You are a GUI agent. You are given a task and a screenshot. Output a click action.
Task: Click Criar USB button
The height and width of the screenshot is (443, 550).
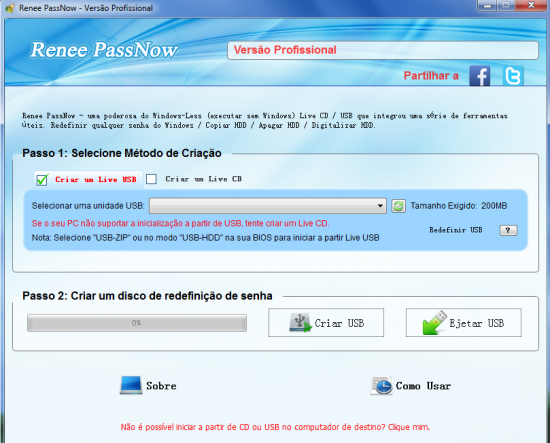pyautogui.click(x=326, y=323)
